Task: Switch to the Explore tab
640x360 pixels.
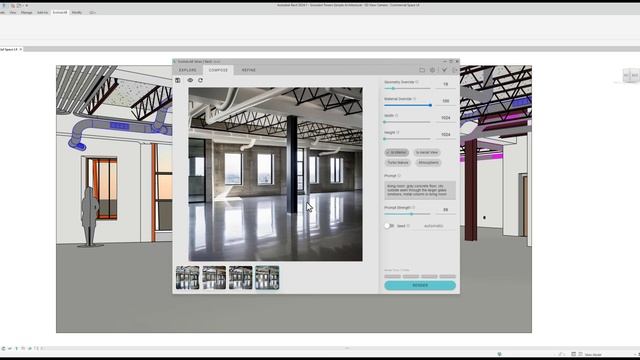Action: pos(188,70)
